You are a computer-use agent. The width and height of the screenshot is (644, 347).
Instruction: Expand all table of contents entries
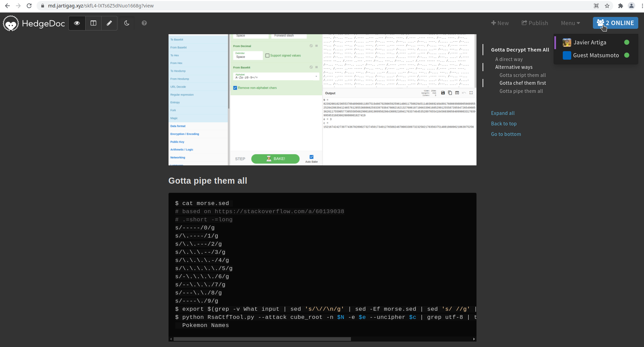tap(503, 113)
